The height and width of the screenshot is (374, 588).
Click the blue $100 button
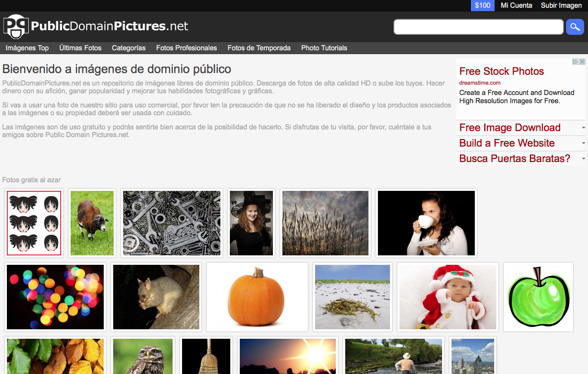(x=482, y=6)
